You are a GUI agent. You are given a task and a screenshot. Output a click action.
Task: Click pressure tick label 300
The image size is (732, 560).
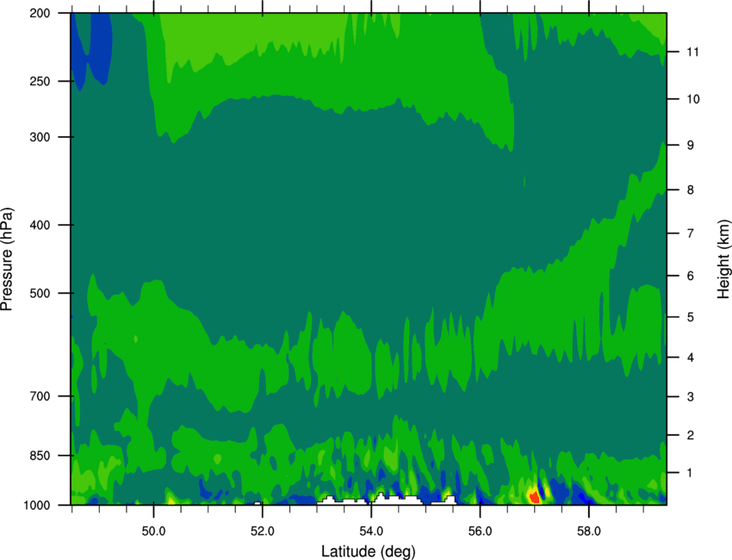pos(40,137)
